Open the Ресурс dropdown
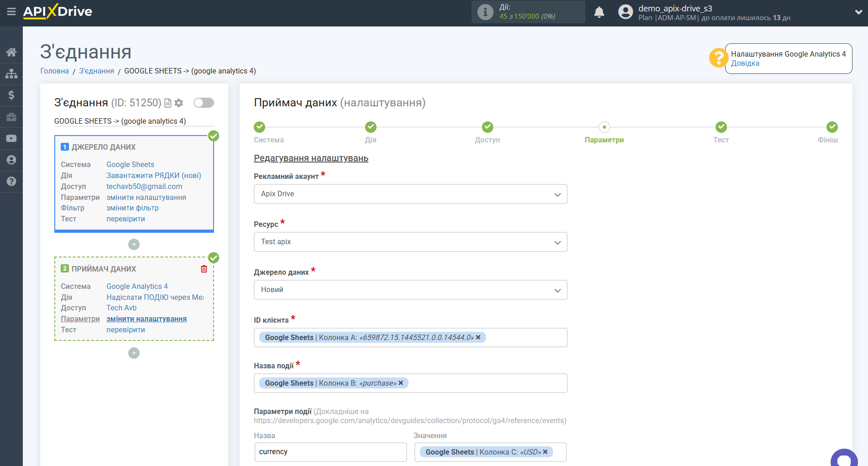 (410, 242)
